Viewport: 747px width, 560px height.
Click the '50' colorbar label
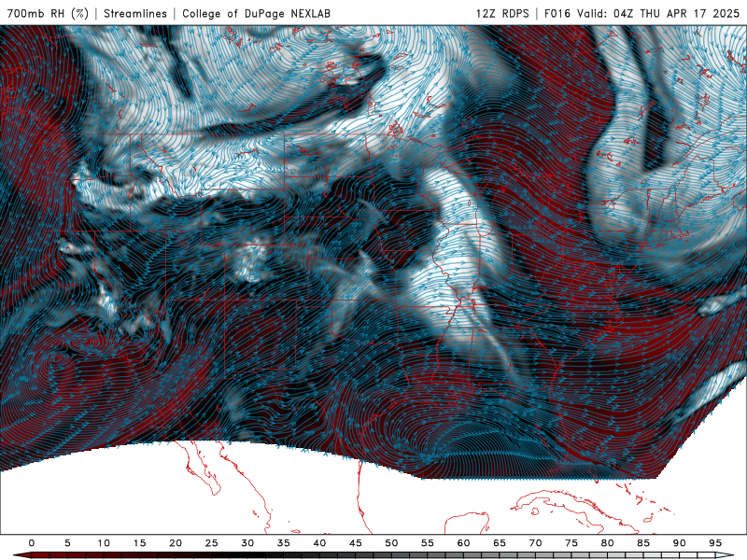tap(391, 543)
